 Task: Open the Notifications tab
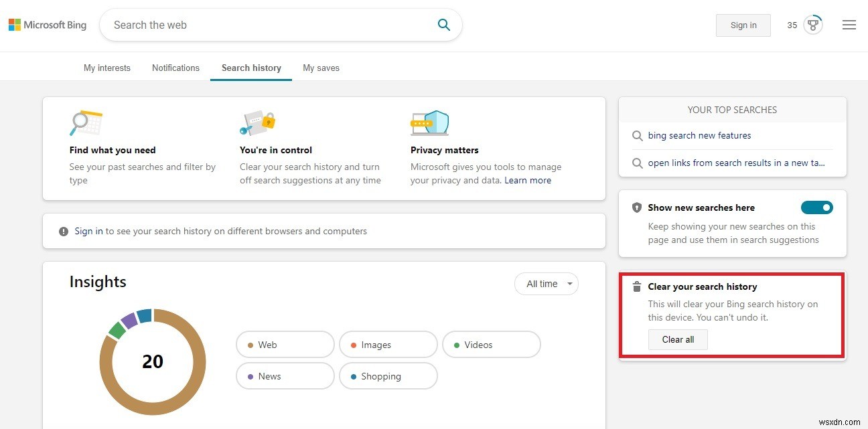pyautogui.click(x=175, y=68)
